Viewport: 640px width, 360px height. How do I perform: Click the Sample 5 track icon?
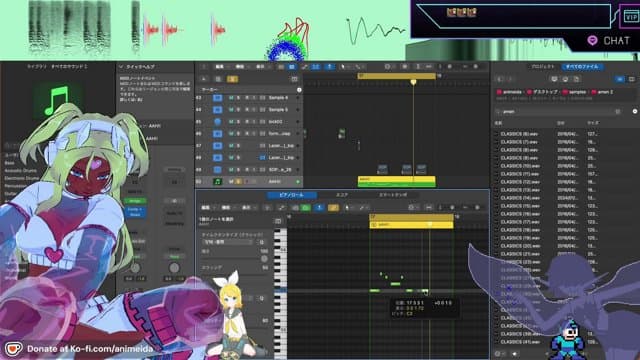218,110
